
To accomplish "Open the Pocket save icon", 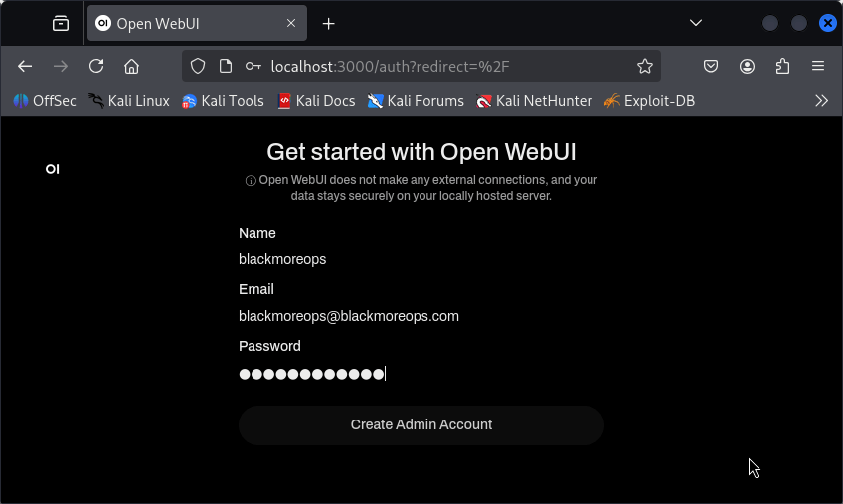I will [711, 67].
